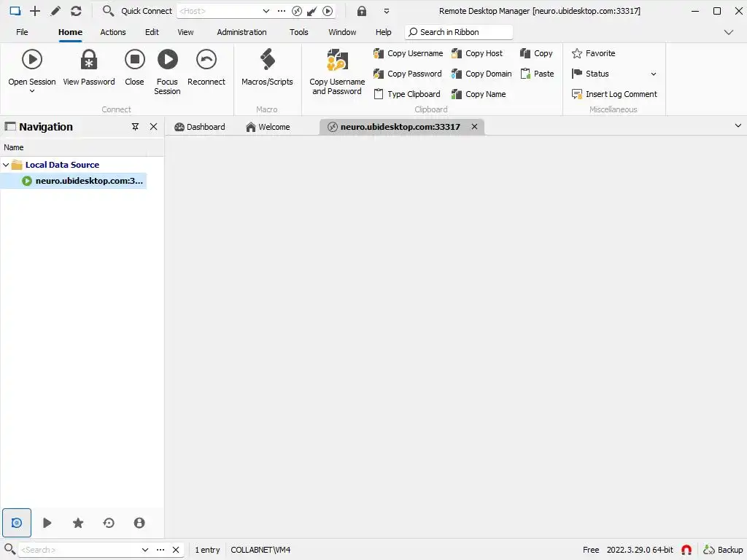The height and width of the screenshot is (560, 747).
Task: Open the Administration ribbon tab
Action: (241, 32)
